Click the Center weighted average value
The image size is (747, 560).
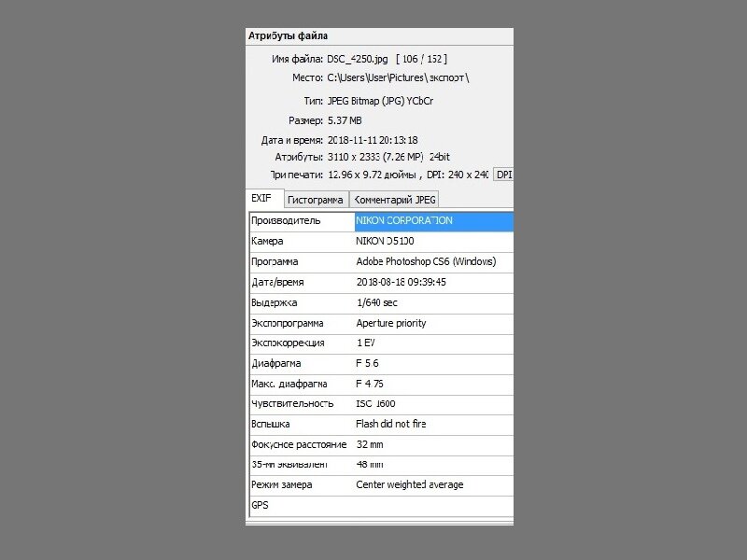coord(410,484)
